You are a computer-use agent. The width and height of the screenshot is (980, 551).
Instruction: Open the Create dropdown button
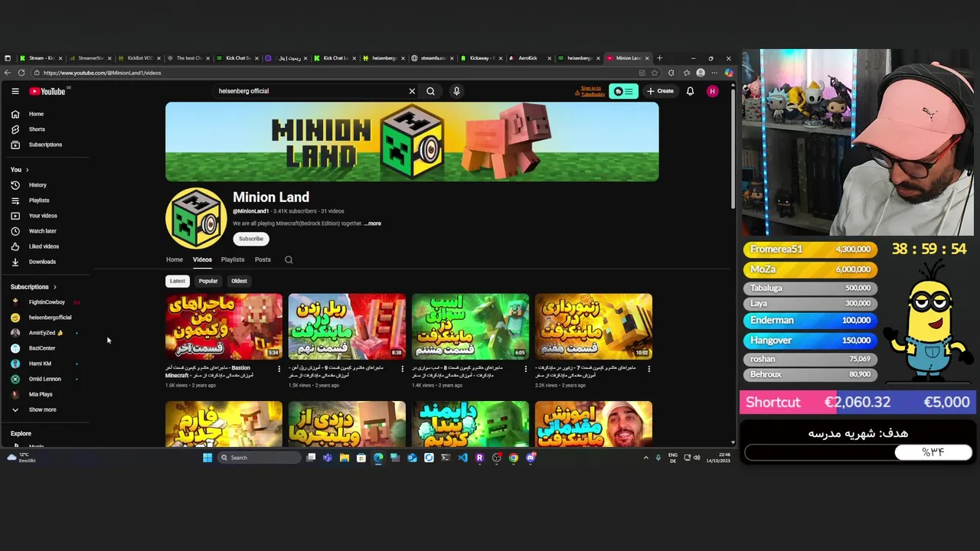(660, 91)
